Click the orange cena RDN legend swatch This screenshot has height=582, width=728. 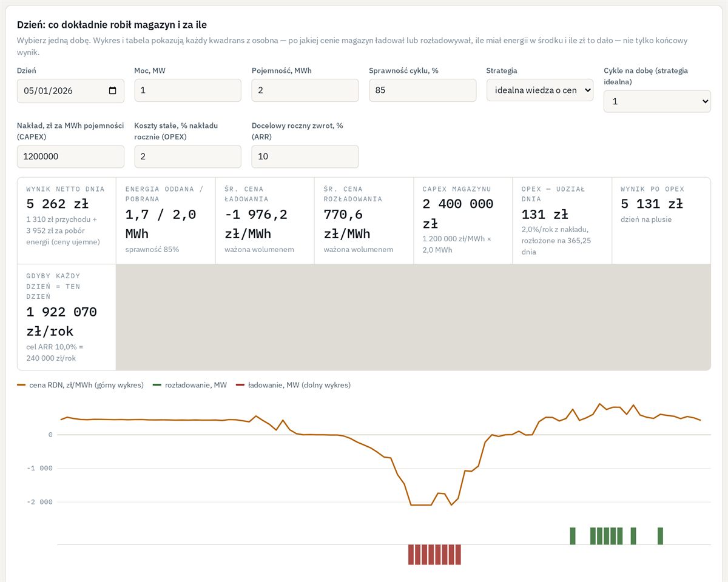tap(21, 385)
